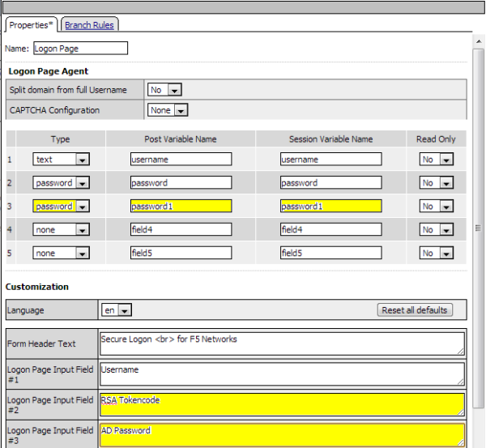This screenshot has width=486, height=448.
Task: Expand the Language dropdown
Action: click(117, 310)
